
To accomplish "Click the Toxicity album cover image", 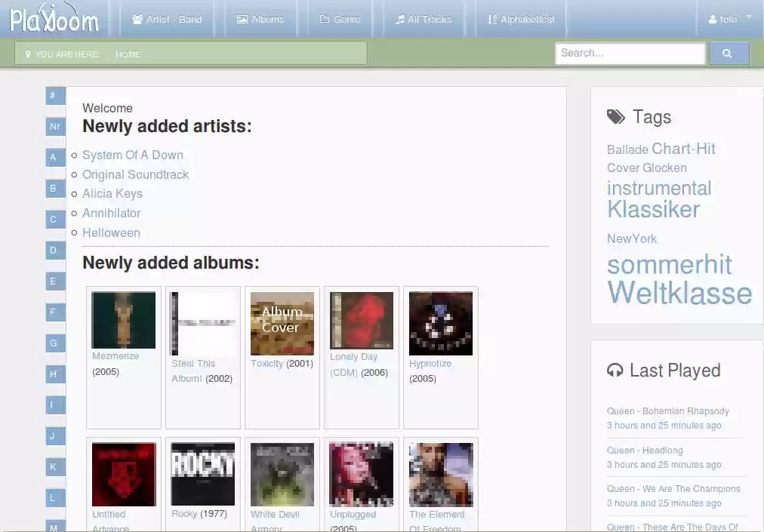I will pos(282,324).
